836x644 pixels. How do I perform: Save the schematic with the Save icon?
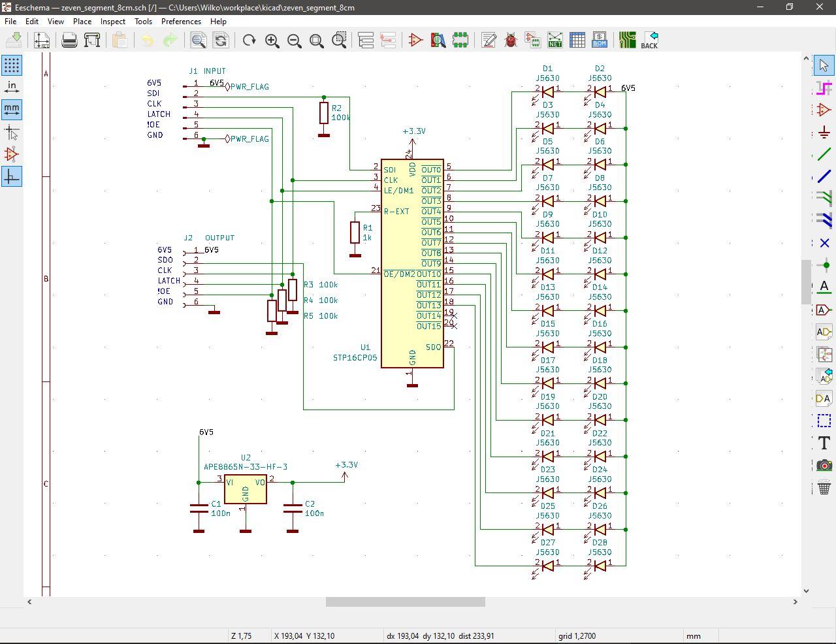point(13,40)
